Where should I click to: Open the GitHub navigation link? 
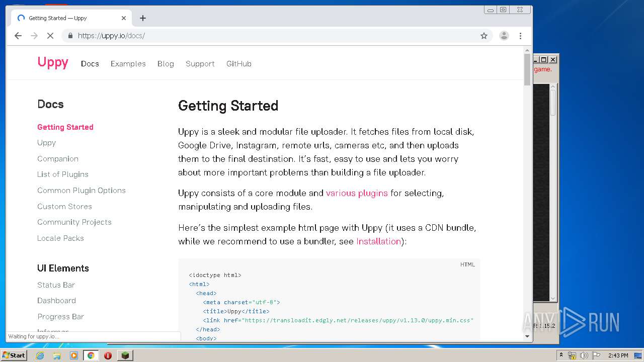point(239,64)
